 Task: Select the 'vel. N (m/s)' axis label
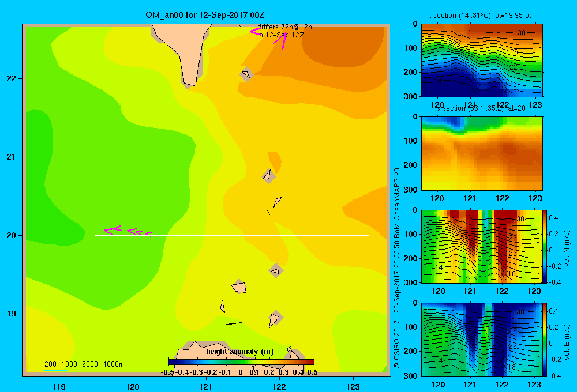pyautogui.click(x=567, y=248)
